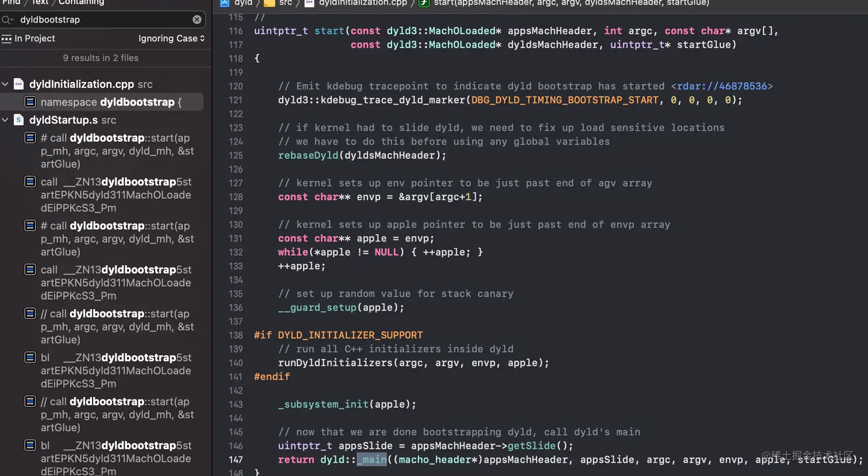
Task: Select the dyldStartup.s file icon
Action: point(19,120)
